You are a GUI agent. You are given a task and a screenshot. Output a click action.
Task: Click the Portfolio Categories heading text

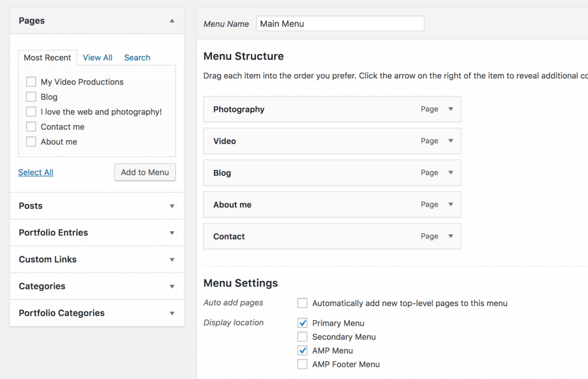[62, 313]
